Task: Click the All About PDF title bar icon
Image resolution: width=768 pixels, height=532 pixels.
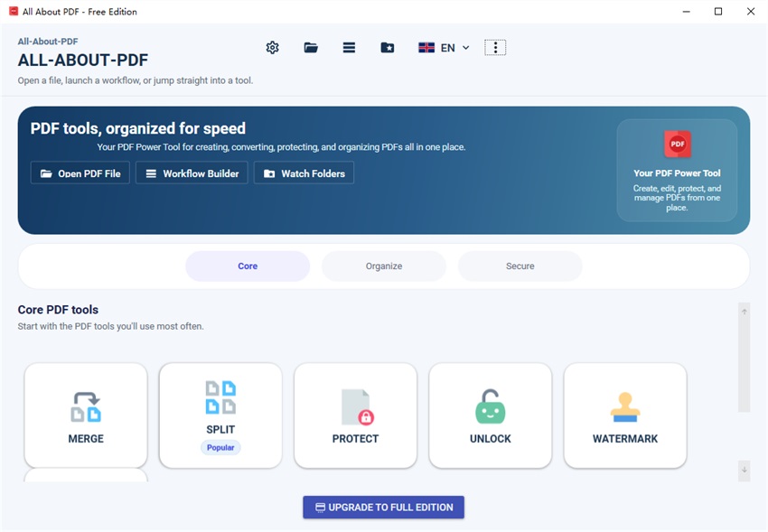Action: (x=14, y=11)
